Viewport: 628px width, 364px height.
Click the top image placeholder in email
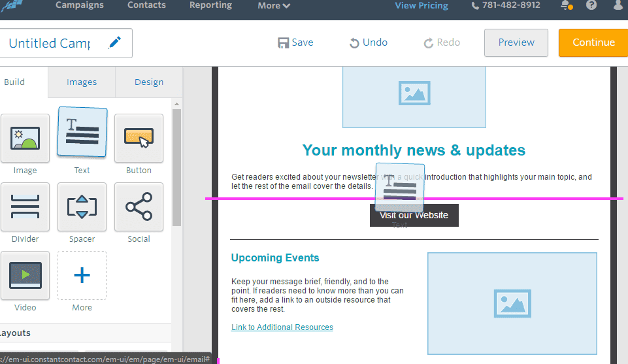[x=414, y=97]
